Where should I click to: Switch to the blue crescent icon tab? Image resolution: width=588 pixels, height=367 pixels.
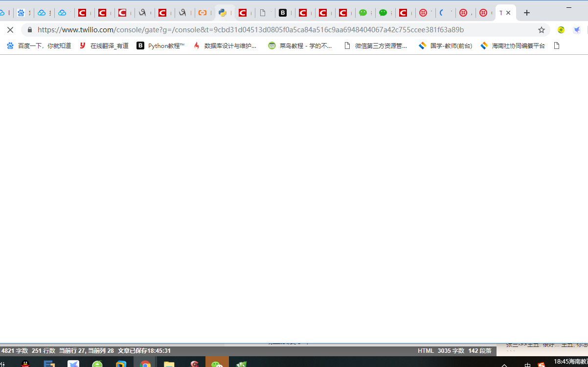[442, 13]
